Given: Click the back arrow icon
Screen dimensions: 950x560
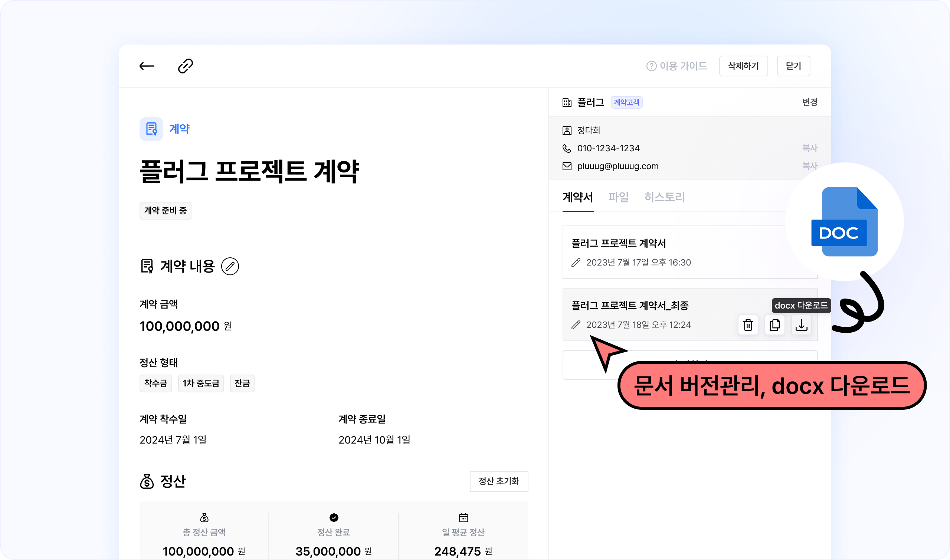Looking at the screenshot, I should coord(147,66).
